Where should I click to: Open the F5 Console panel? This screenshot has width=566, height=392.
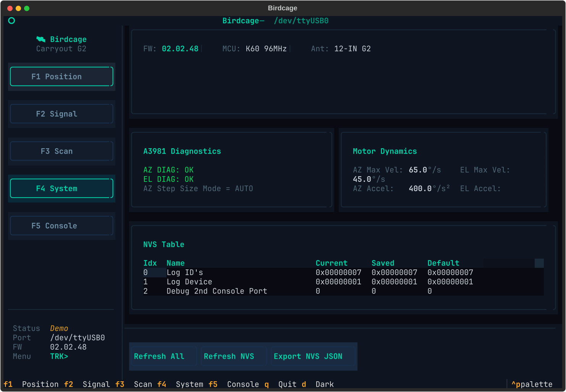pyautogui.click(x=61, y=225)
